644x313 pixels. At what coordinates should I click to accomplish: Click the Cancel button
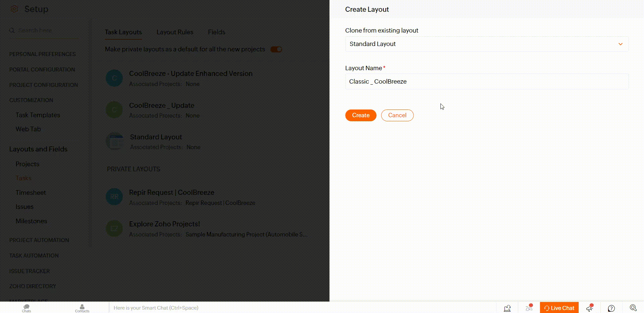click(x=397, y=115)
